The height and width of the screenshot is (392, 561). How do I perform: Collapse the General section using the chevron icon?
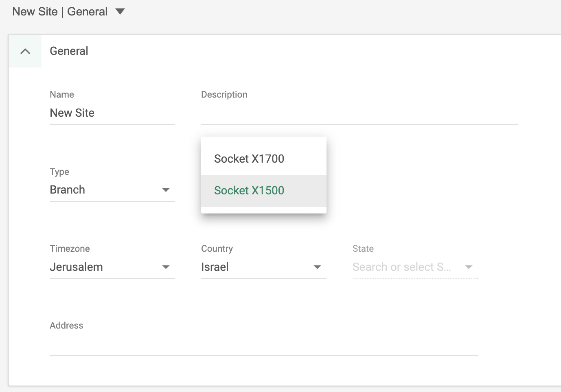25,51
